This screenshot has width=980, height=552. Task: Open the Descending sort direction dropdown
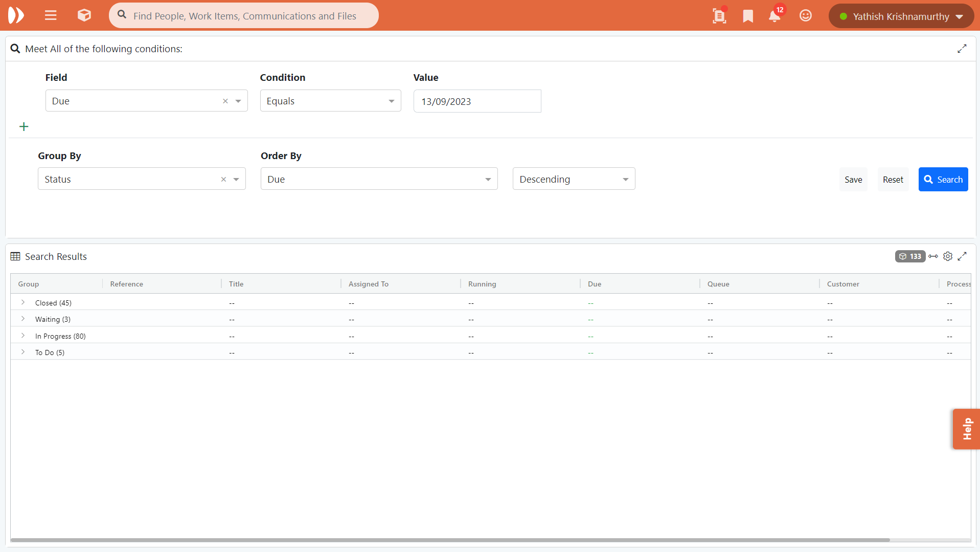[574, 180]
